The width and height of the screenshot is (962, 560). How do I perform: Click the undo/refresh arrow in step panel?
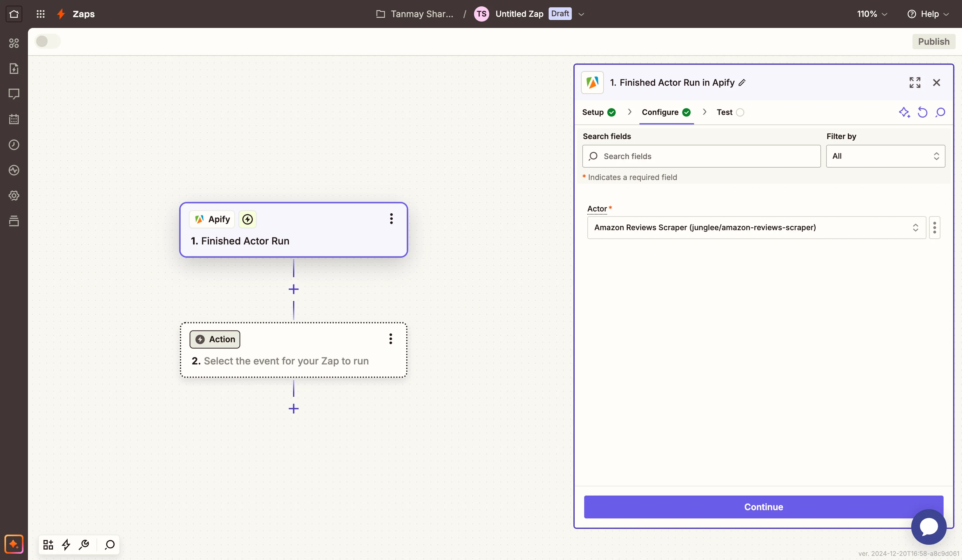[x=922, y=112]
